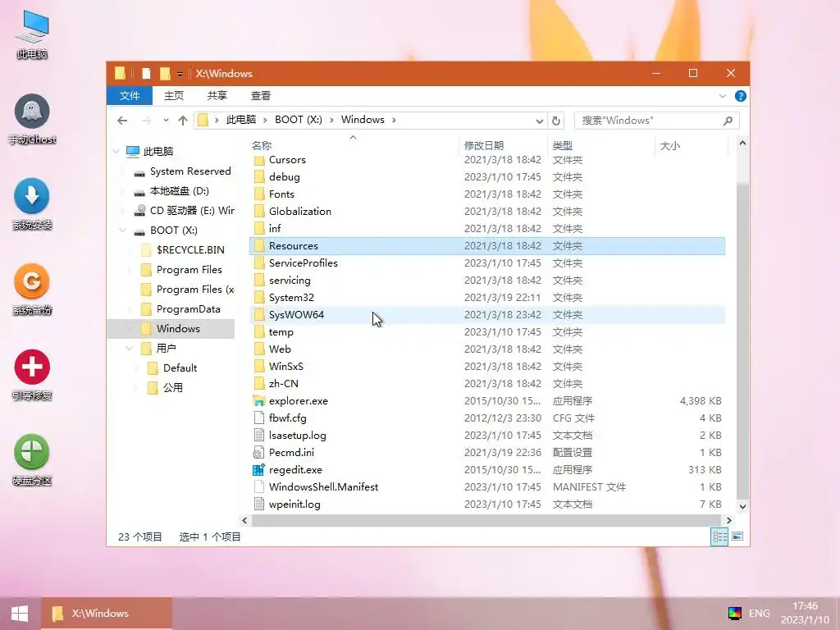Switch to the 共享 ribbon tab
This screenshot has width=840, height=630.
pos(217,96)
